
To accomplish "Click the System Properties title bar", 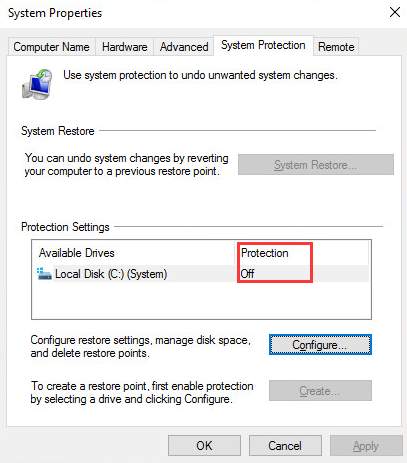I will coord(200,13).
